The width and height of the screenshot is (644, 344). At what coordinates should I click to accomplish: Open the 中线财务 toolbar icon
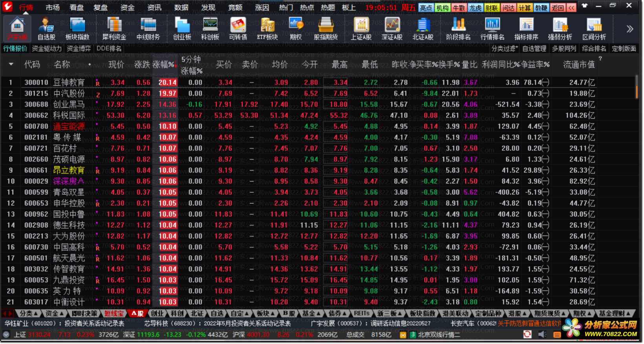click(148, 29)
